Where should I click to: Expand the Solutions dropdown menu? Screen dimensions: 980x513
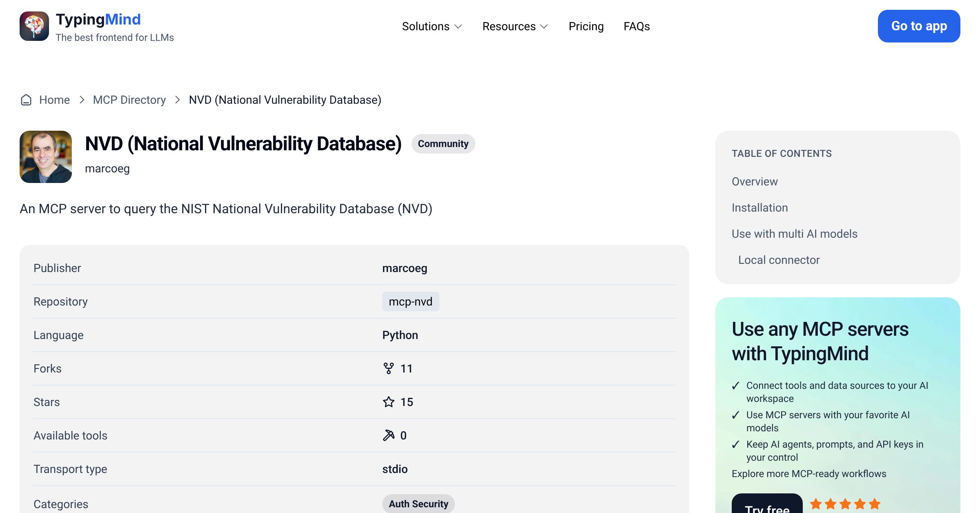point(432,26)
